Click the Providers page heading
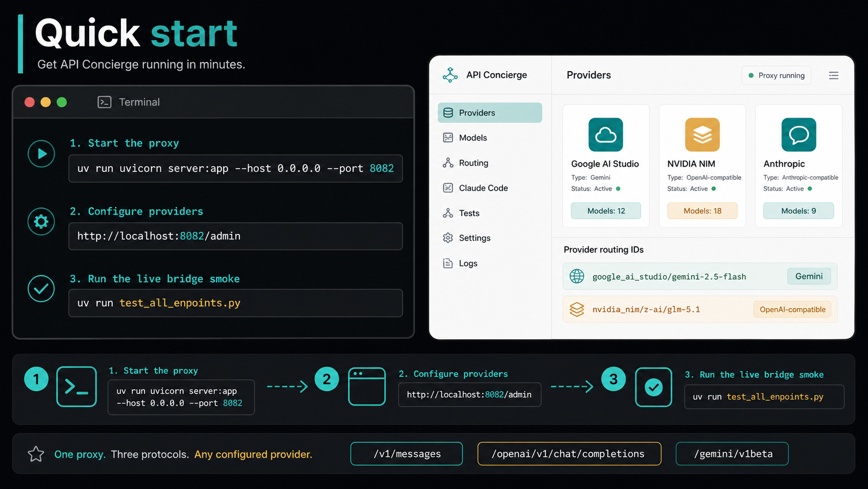This screenshot has width=868, height=489. (589, 75)
